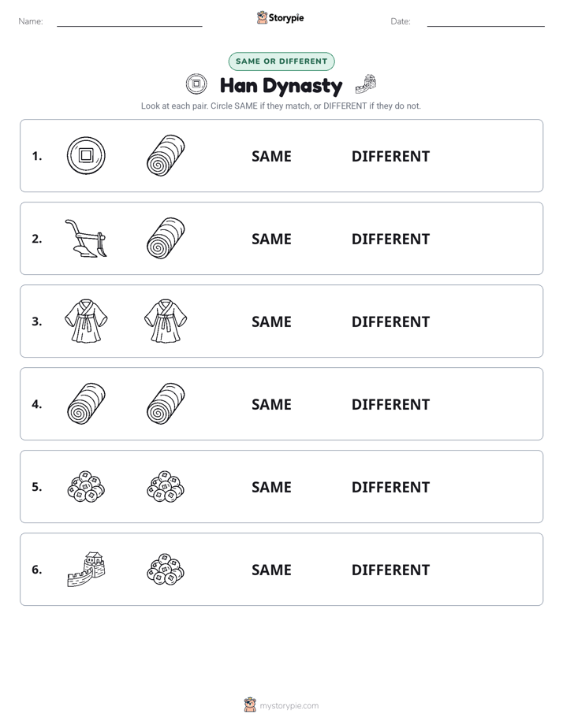Click the coin pile icon in row 6
Image resolution: width=563 pixels, height=728 pixels.
166,569
